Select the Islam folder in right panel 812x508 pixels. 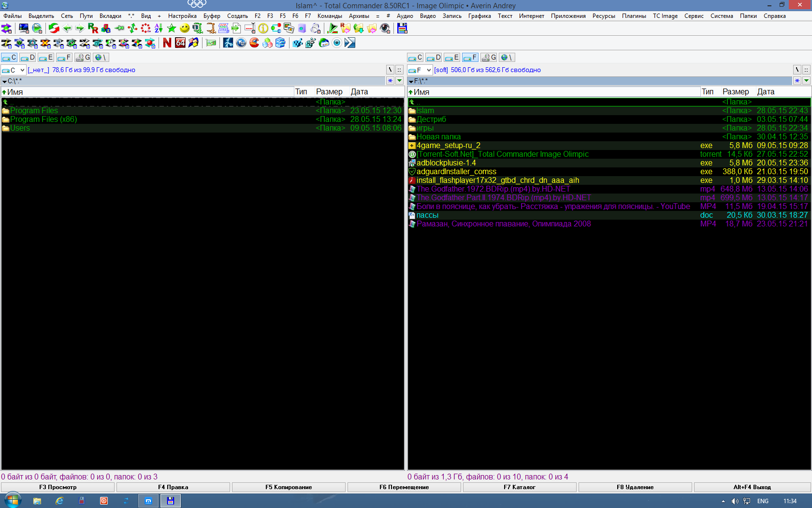609,111
